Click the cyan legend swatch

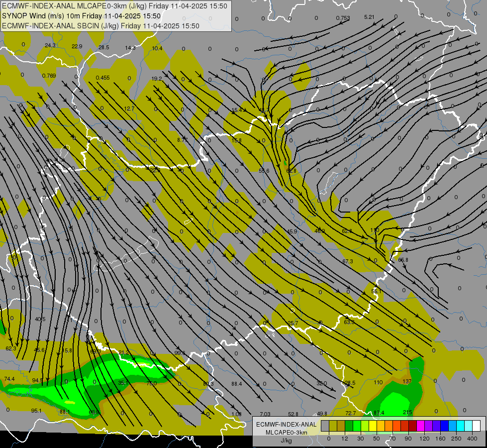click(x=461, y=426)
